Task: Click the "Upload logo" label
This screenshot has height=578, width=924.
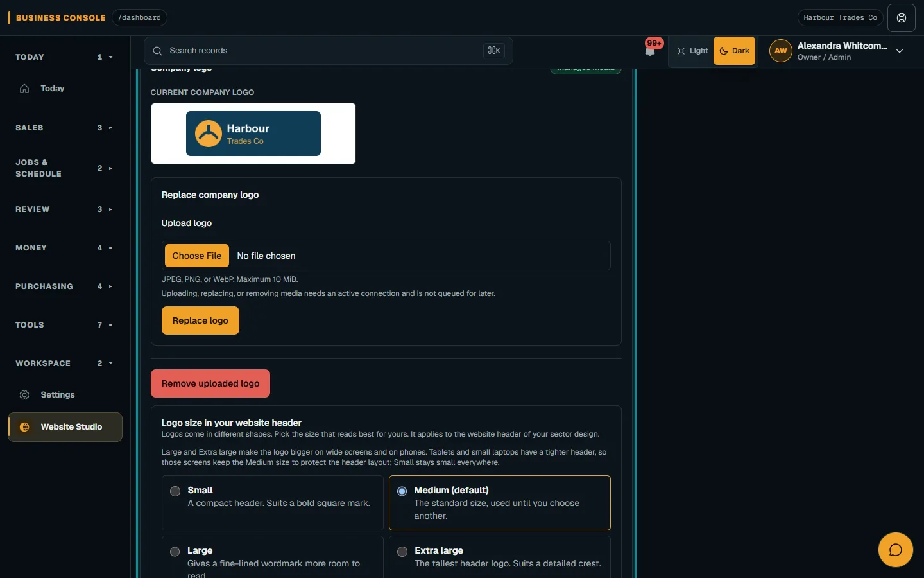Action: 186,223
